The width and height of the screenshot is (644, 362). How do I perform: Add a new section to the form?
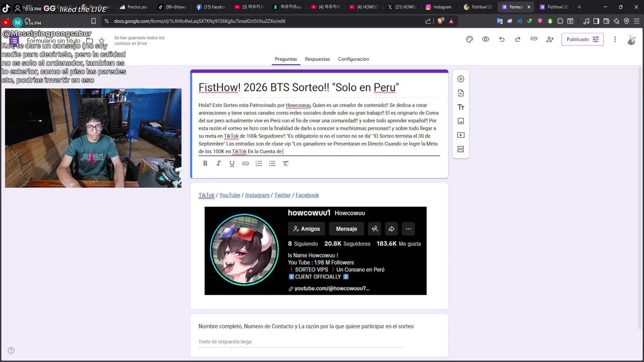460,149
